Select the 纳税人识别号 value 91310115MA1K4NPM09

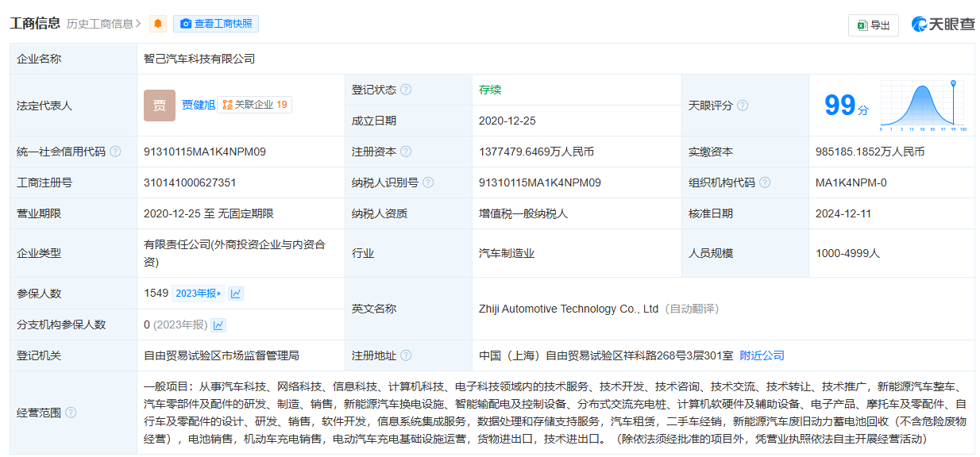(x=540, y=182)
